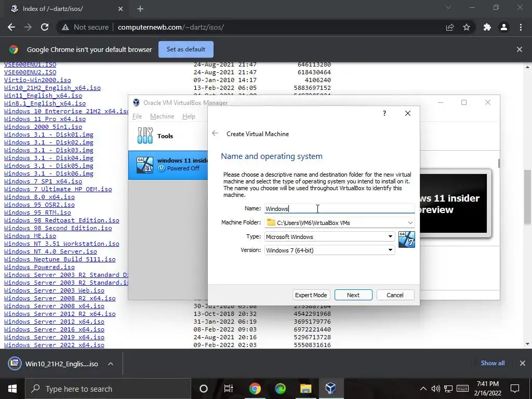Click the Chrome forward navigation arrow
532x399 pixels.
coord(28,27)
